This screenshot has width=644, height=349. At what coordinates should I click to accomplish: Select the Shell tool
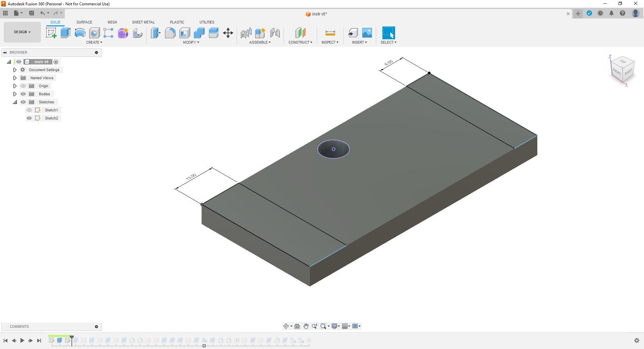point(184,33)
